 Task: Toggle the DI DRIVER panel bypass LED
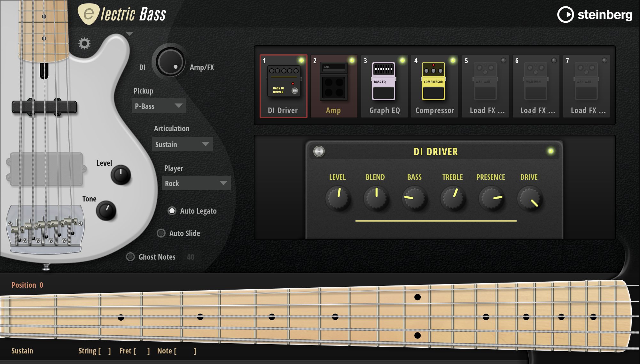(x=550, y=151)
